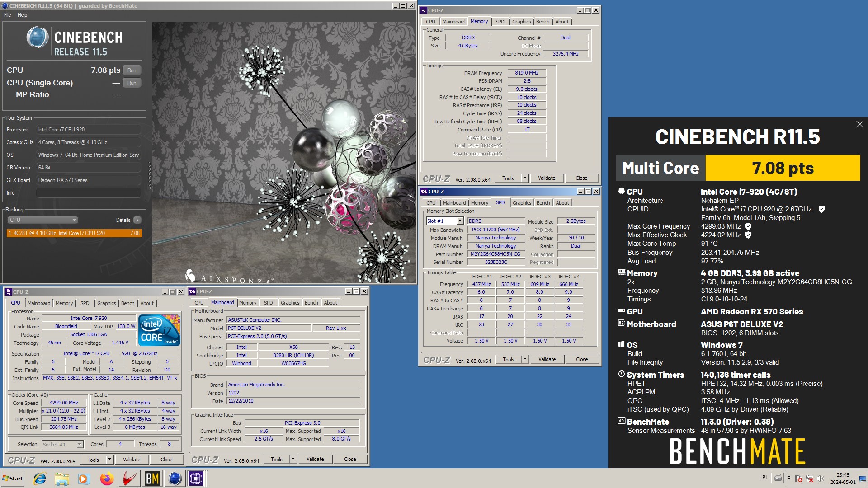Viewport: 868px width, 488px height.
Task: Open Firefox from the taskbar
Action: [x=107, y=479]
